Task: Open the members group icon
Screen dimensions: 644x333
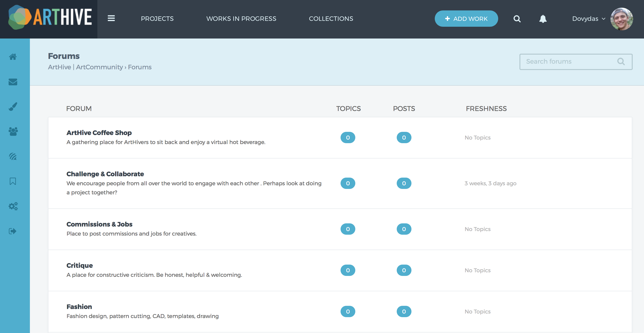Action: [x=13, y=131]
